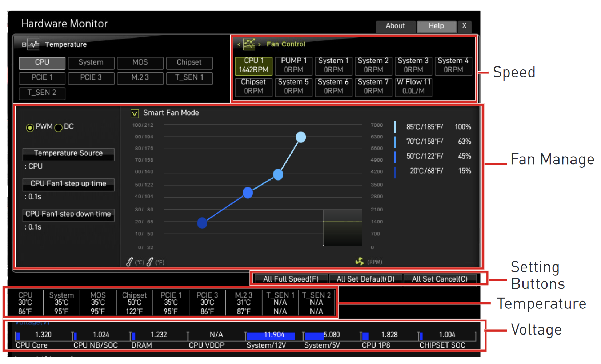Click the Fahrenheit thermometer icon

(x=149, y=262)
